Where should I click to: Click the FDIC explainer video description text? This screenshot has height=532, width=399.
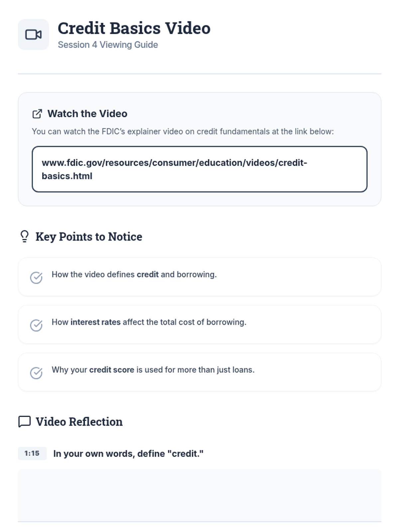pos(183,131)
